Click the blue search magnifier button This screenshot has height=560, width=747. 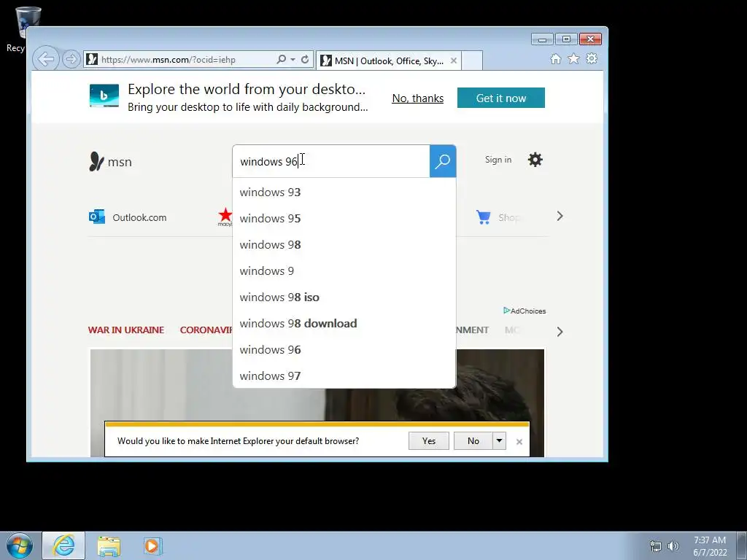click(x=443, y=161)
